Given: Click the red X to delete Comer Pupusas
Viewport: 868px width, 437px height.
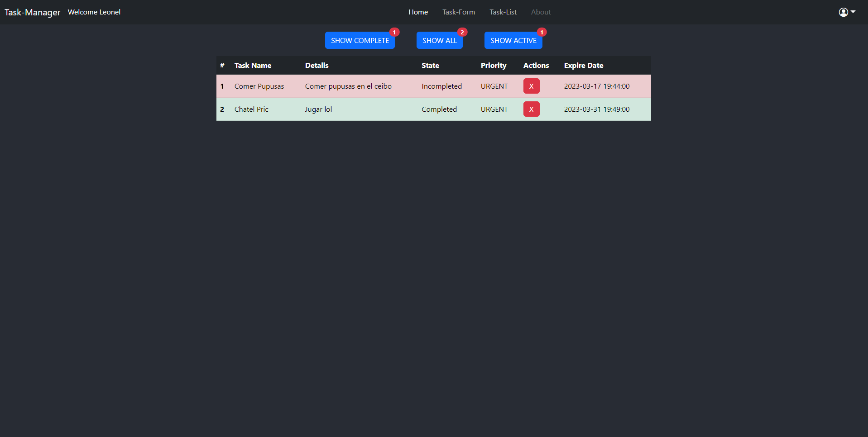Looking at the screenshot, I should point(531,86).
